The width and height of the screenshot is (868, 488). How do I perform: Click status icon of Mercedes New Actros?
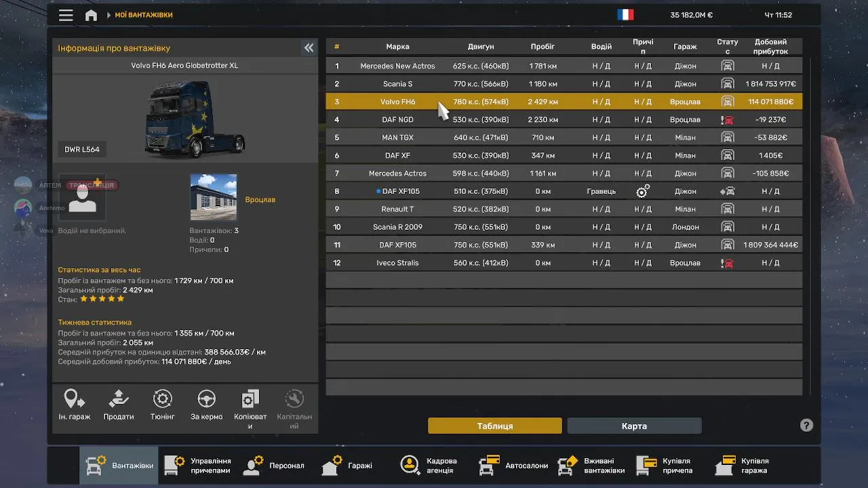point(728,66)
